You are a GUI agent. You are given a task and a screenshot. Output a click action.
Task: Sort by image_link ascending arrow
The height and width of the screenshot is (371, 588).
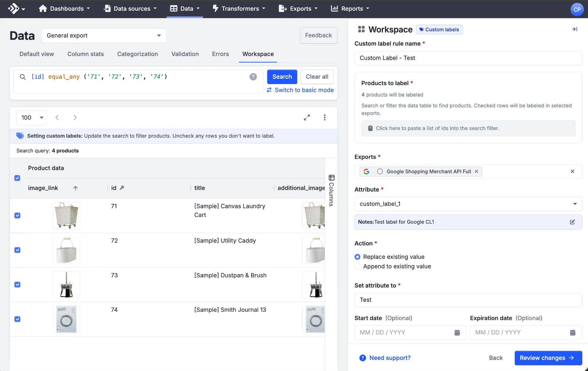(75, 188)
